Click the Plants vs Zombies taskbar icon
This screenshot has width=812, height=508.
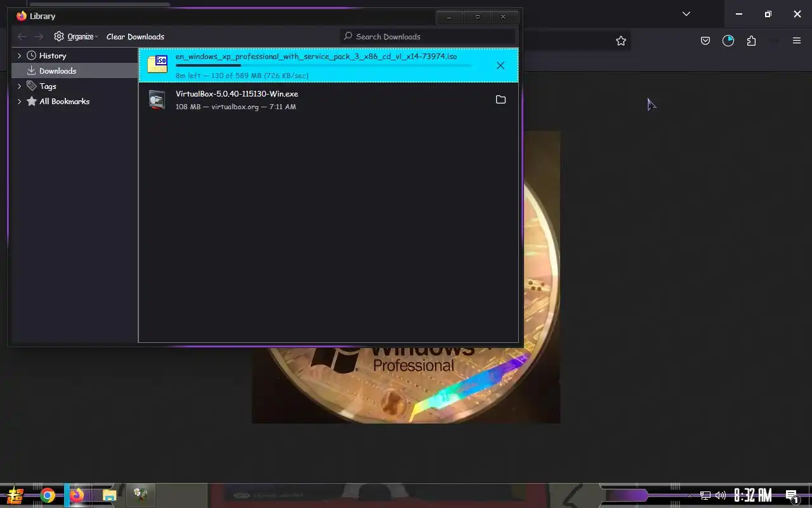pyautogui.click(x=141, y=495)
